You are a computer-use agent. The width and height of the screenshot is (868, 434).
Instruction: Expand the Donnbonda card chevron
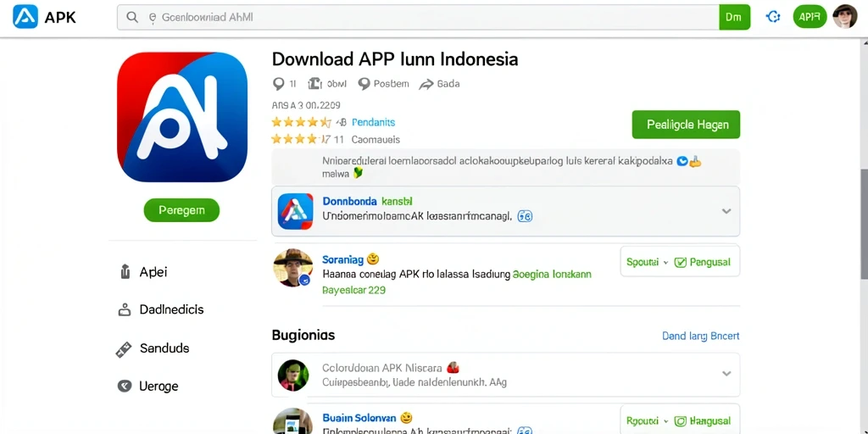pos(726,211)
